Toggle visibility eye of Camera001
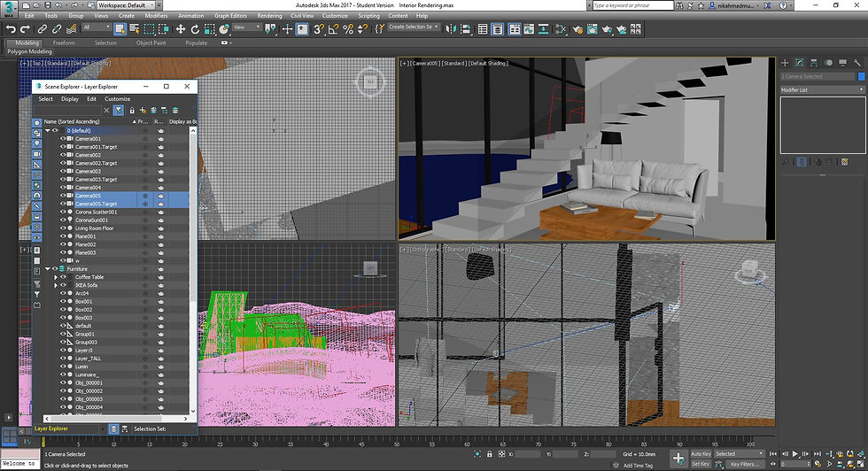The width and height of the screenshot is (868, 471). click(x=63, y=139)
